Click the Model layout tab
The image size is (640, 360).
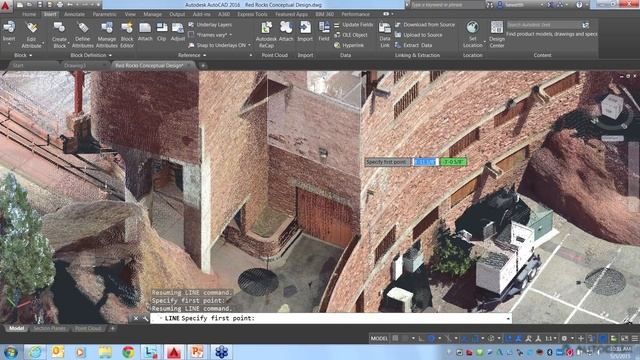coord(16,328)
